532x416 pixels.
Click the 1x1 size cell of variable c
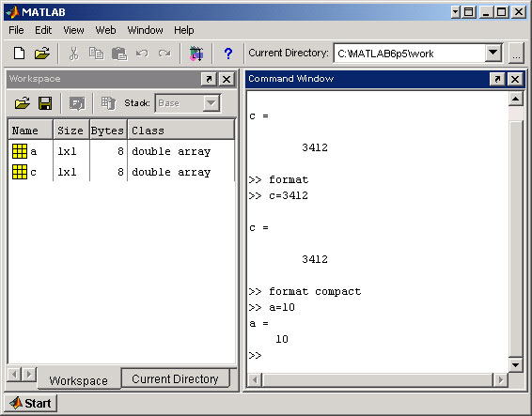coord(67,172)
